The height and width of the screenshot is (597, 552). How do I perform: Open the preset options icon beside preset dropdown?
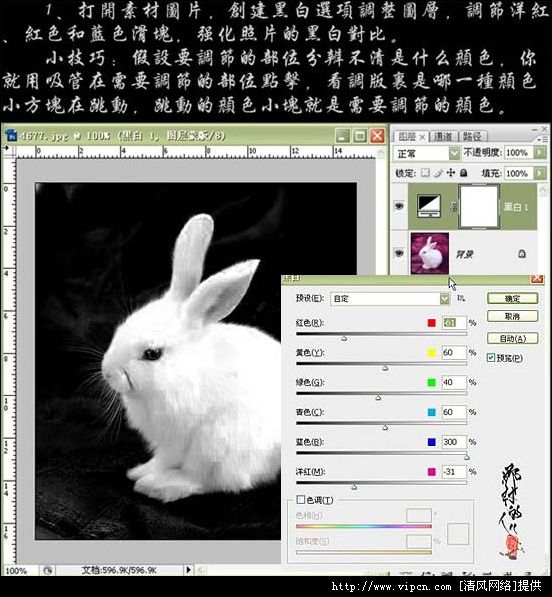461,298
